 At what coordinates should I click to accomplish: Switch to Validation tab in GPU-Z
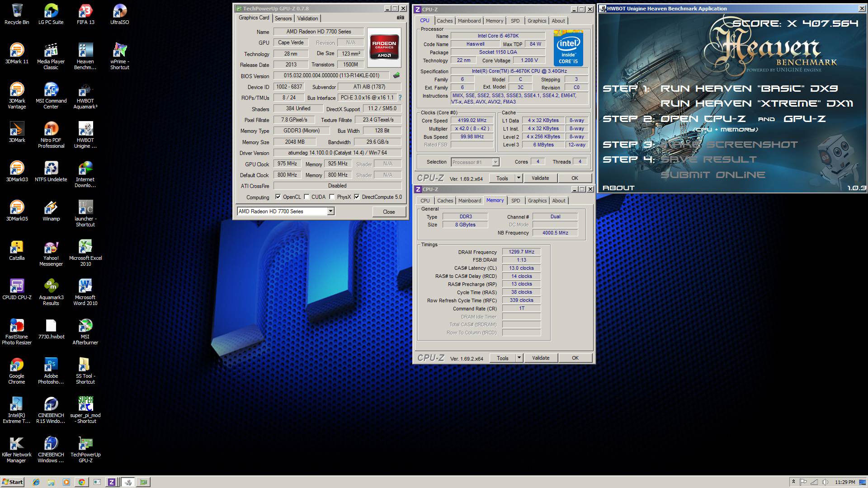click(307, 19)
